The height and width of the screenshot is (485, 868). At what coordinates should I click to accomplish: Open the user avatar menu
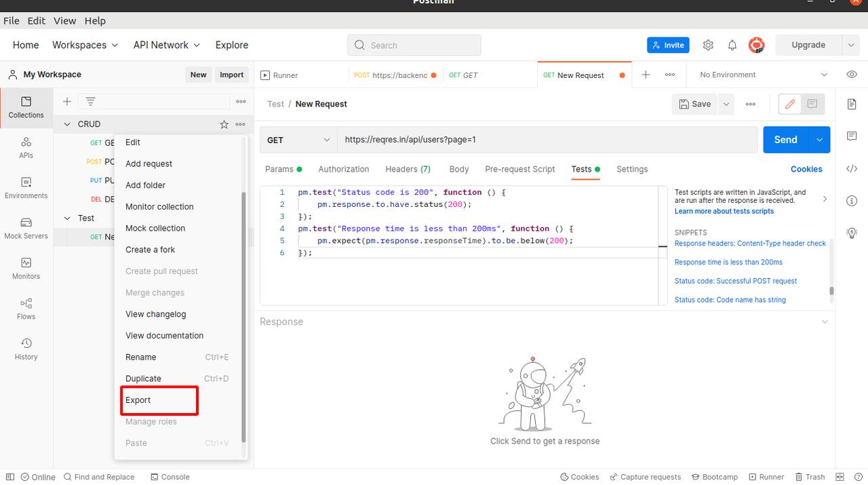pyautogui.click(x=756, y=45)
